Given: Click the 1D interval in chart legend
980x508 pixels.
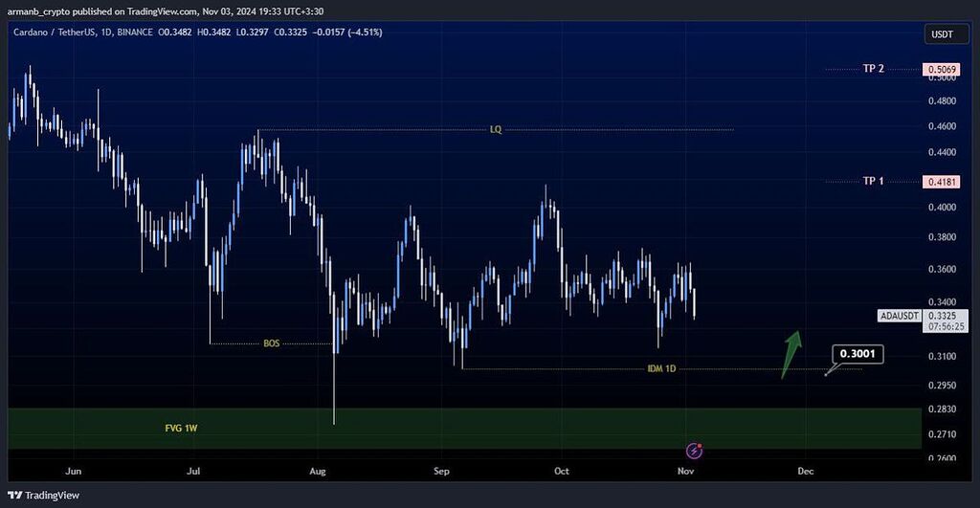Looking at the screenshot, I should pyautogui.click(x=112, y=33).
